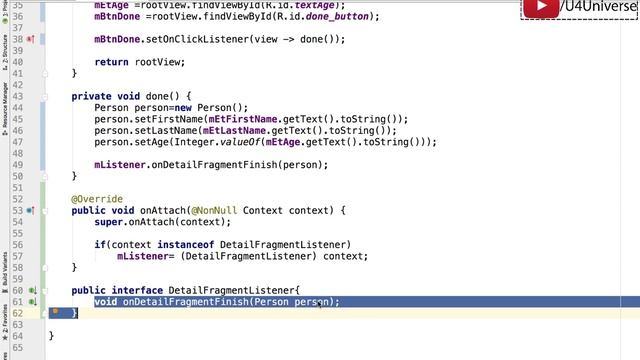Image resolution: width=640 pixels, height=360 pixels.
Task: Click the '@Override' annotation on line 52
Action: pyautogui.click(x=97, y=199)
